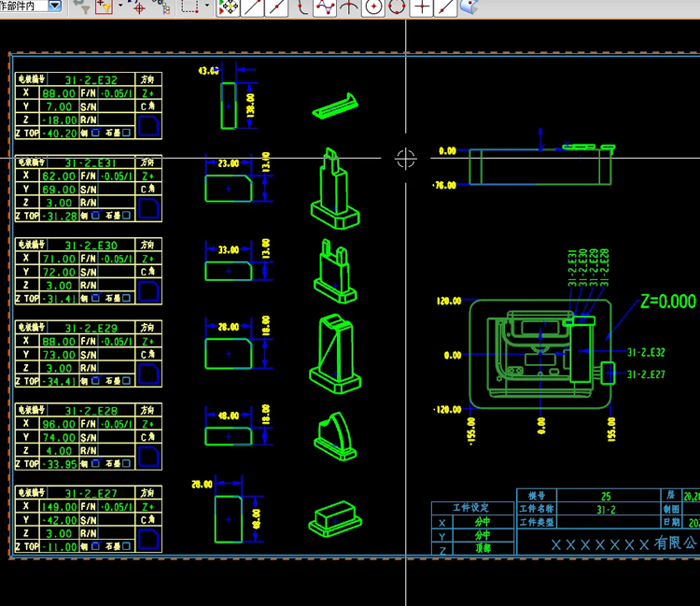Screen dimensions: 700x606
Task: Click the intersection snap cross icon
Action: click(422, 7)
